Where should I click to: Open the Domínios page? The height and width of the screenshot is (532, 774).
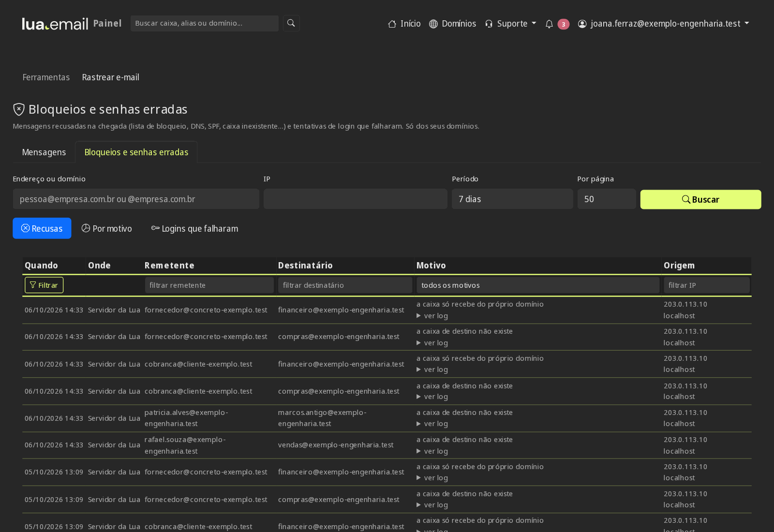[453, 24]
